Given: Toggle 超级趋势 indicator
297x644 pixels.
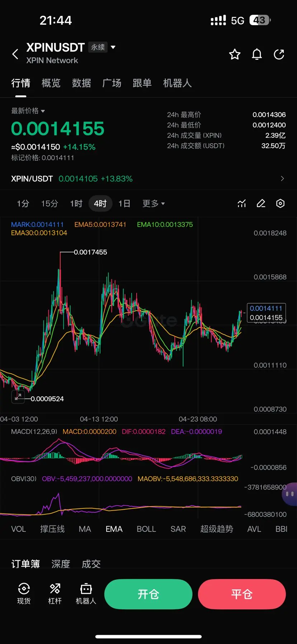Looking at the screenshot, I should 217,529.
